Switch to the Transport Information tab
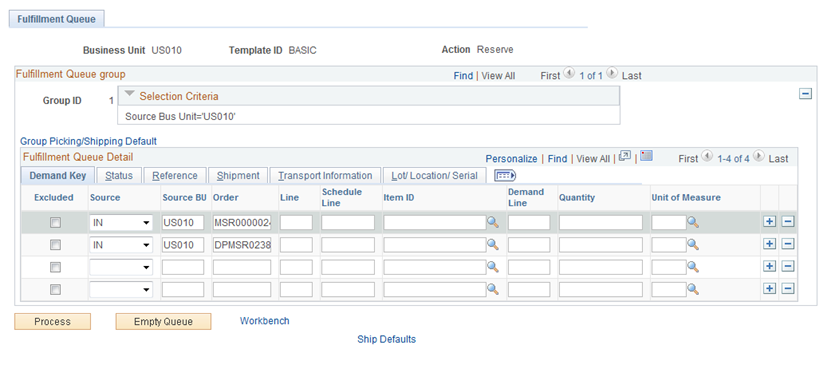This screenshot has height=375, width=830. coord(325,175)
